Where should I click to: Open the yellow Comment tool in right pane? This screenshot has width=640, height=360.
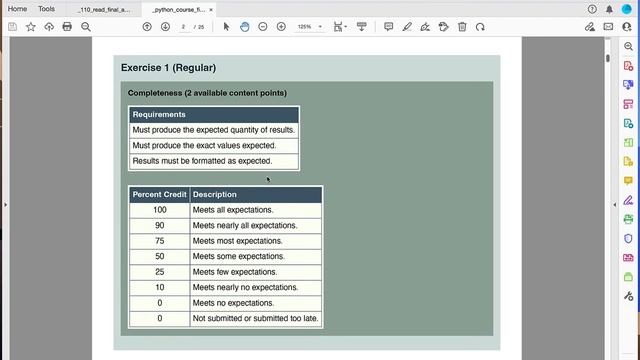(628, 181)
